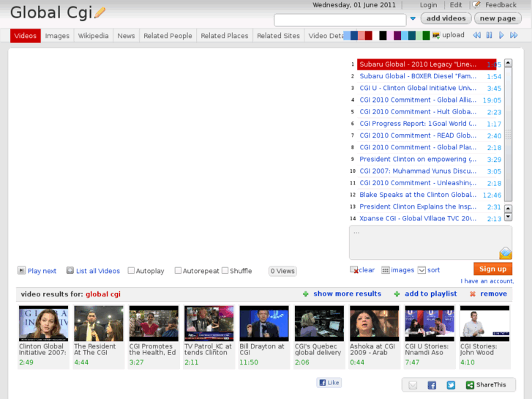532x399 pixels.
Task: Click I have an account link
Action: point(487,281)
